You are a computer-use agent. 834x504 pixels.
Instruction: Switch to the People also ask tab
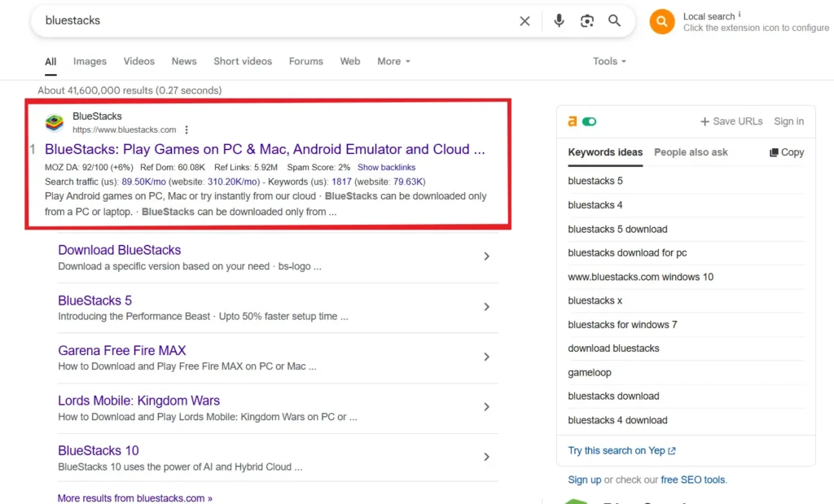[691, 152]
